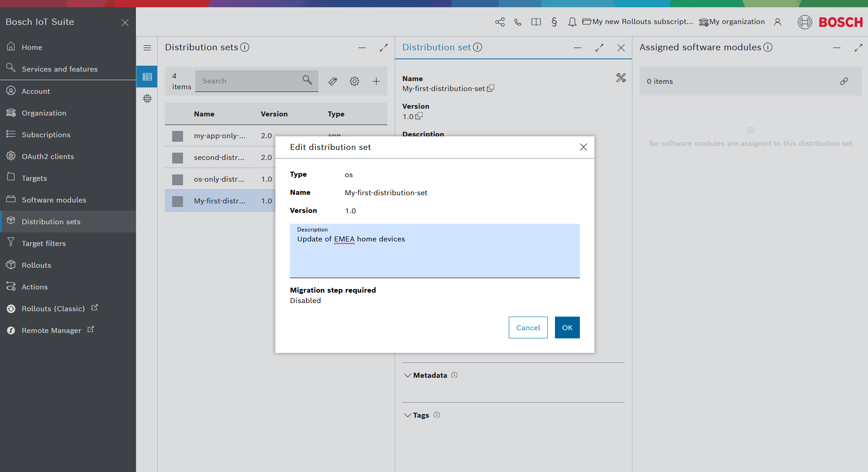868x472 pixels.
Task: Open Subscriptions in sidebar
Action: pos(68,135)
